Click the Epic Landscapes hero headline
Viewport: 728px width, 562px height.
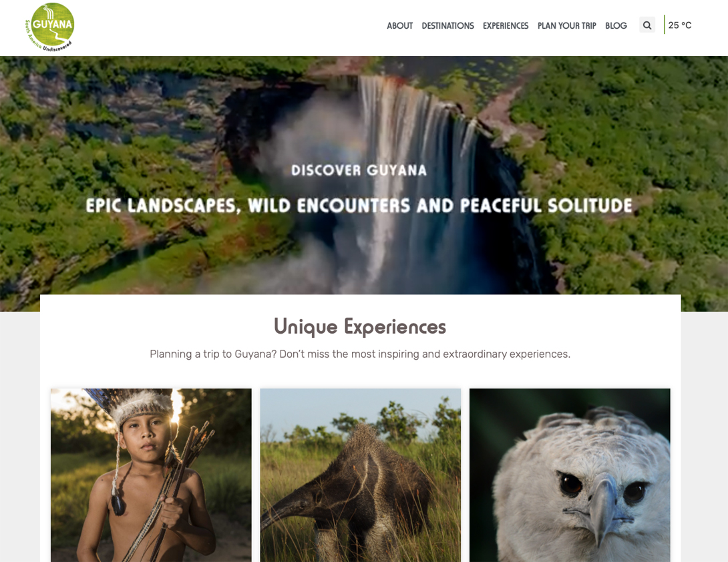click(x=359, y=206)
